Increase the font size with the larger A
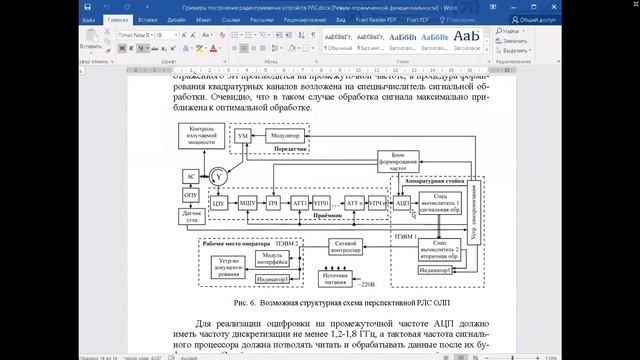Image resolution: width=640 pixels, height=360 pixels. [184, 36]
